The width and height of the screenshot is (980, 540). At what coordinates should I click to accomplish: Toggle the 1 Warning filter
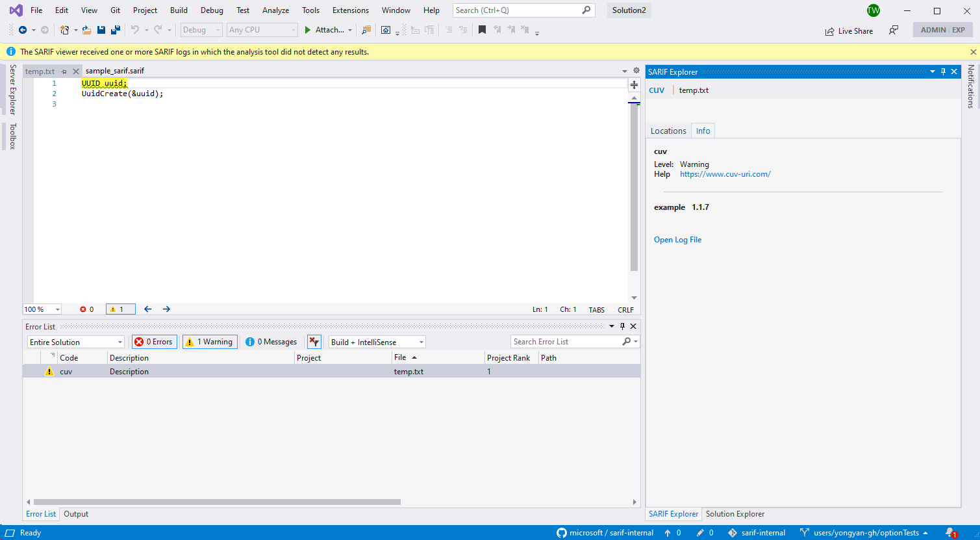(209, 341)
